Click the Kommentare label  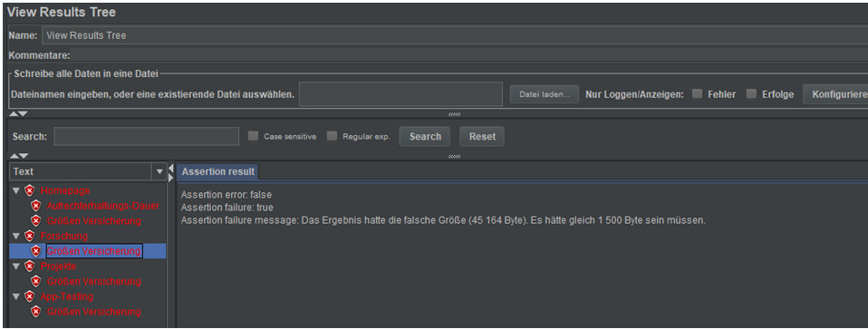pyautogui.click(x=39, y=54)
